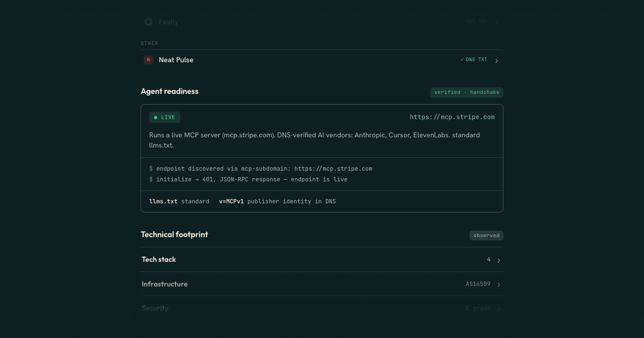Click the Technical footprint heading
This screenshot has width=644, height=338.
(174, 234)
